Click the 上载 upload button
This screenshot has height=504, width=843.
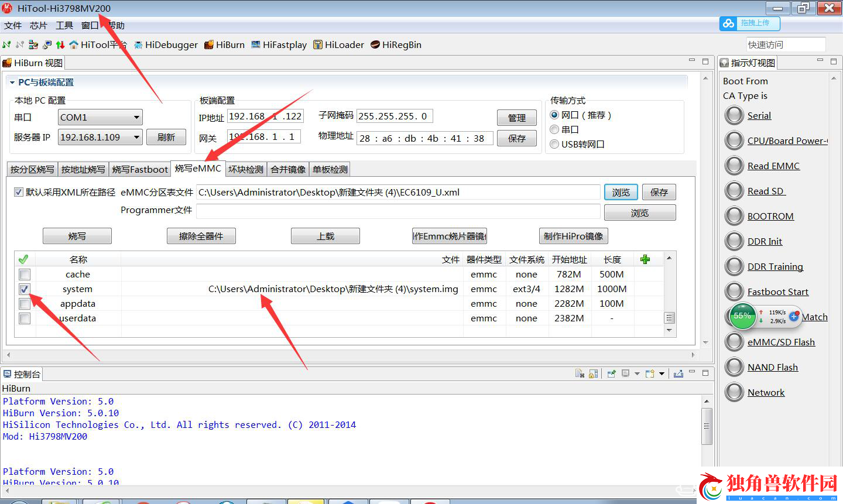[325, 236]
